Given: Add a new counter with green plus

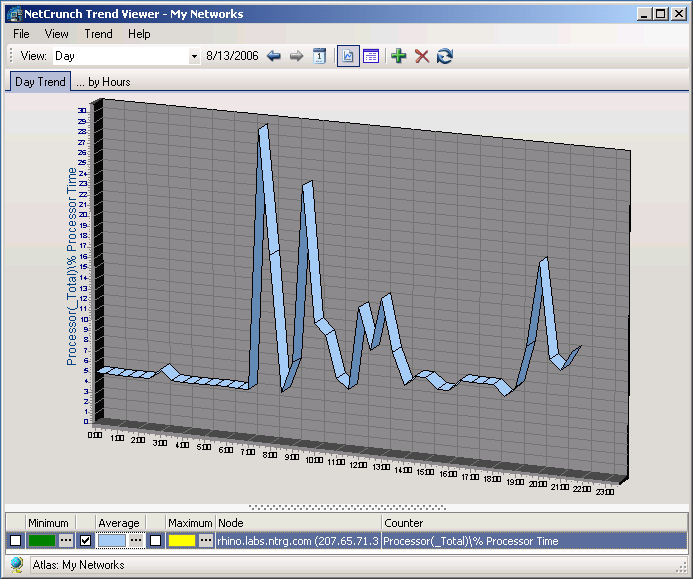Looking at the screenshot, I should point(399,56).
